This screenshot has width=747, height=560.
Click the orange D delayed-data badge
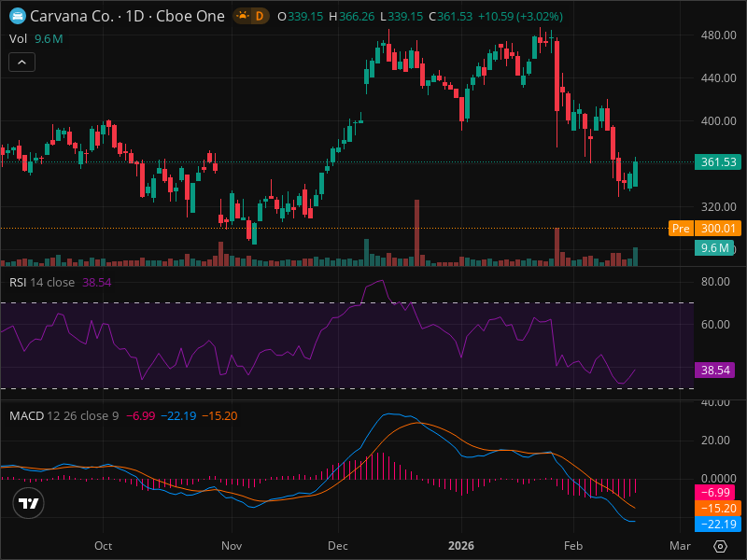point(260,16)
